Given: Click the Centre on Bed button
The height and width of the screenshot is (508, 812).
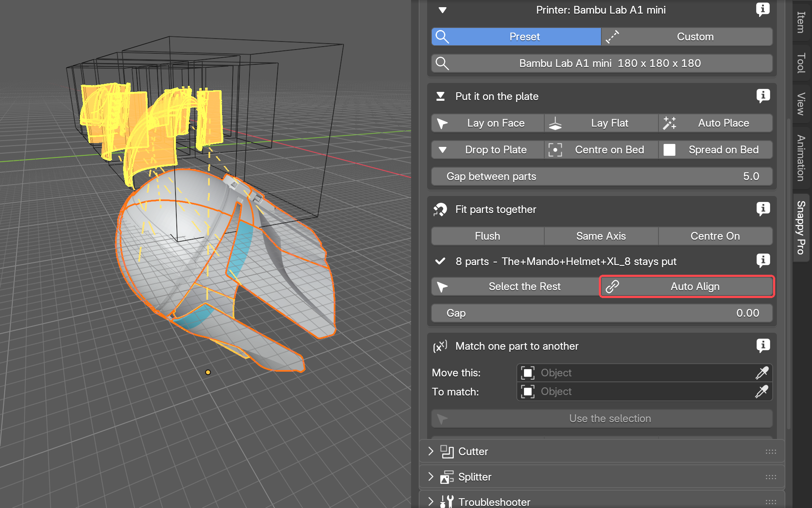Looking at the screenshot, I should tap(601, 150).
